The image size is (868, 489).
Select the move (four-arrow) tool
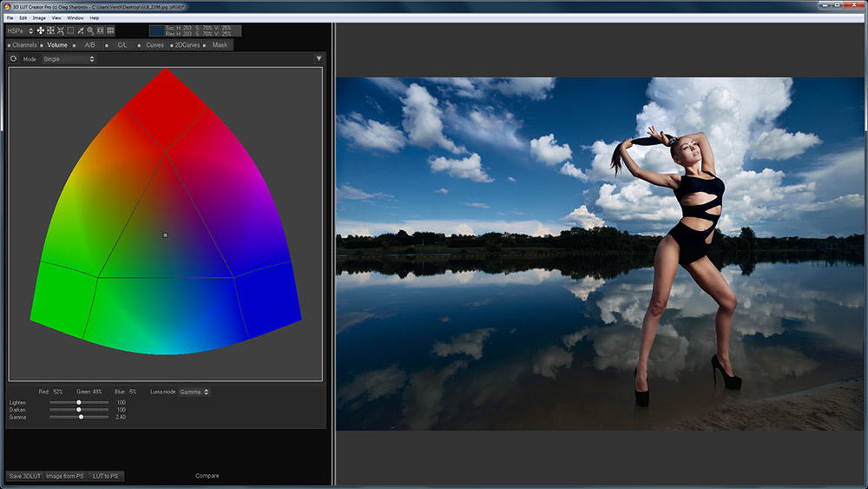[x=40, y=30]
